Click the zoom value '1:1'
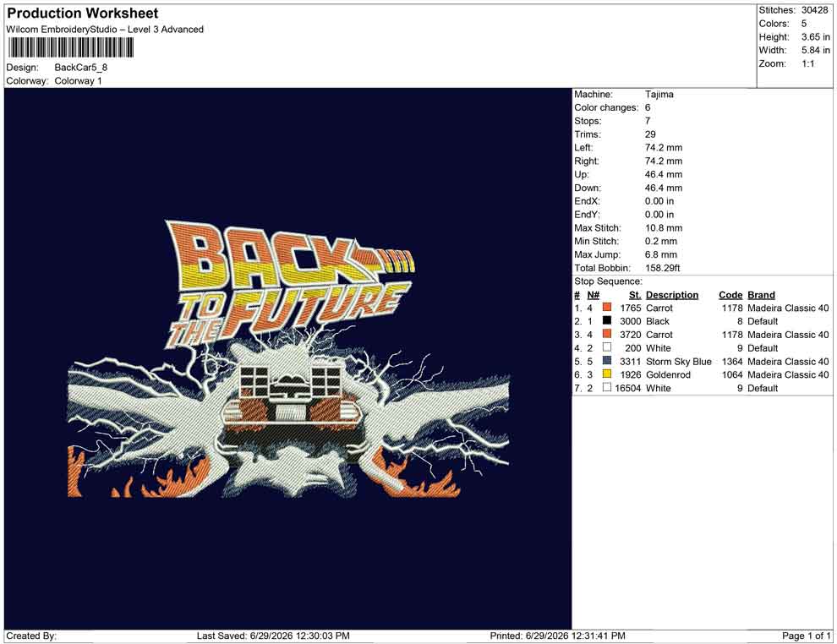 click(x=808, y=63)
